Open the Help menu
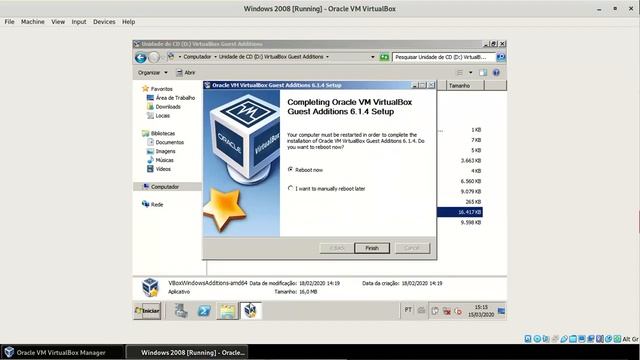 [x=129, y=22]
